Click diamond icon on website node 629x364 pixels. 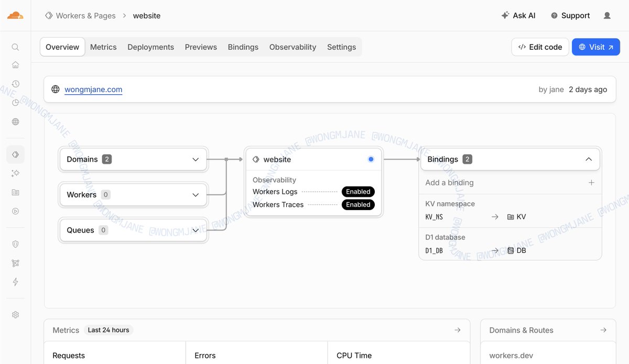256,159
